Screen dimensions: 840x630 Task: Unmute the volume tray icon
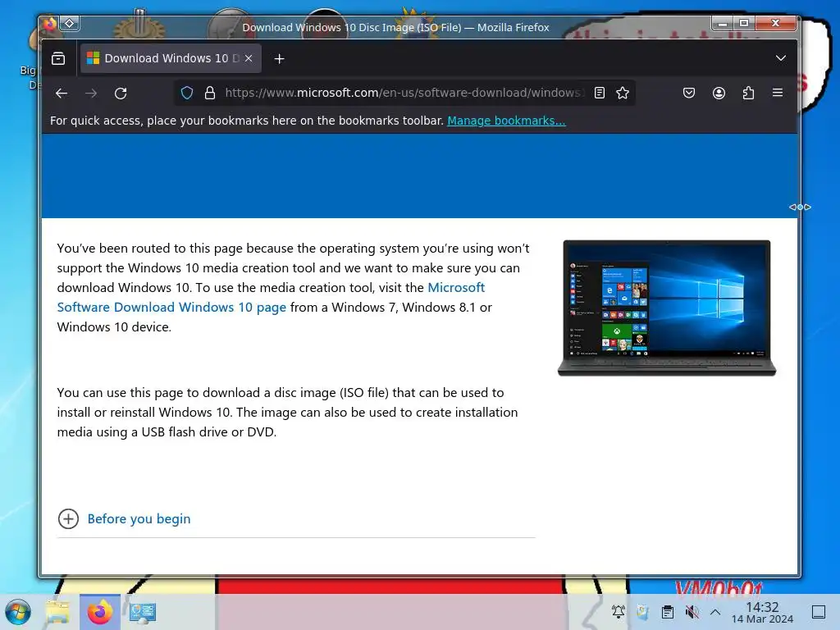(692, 612)
